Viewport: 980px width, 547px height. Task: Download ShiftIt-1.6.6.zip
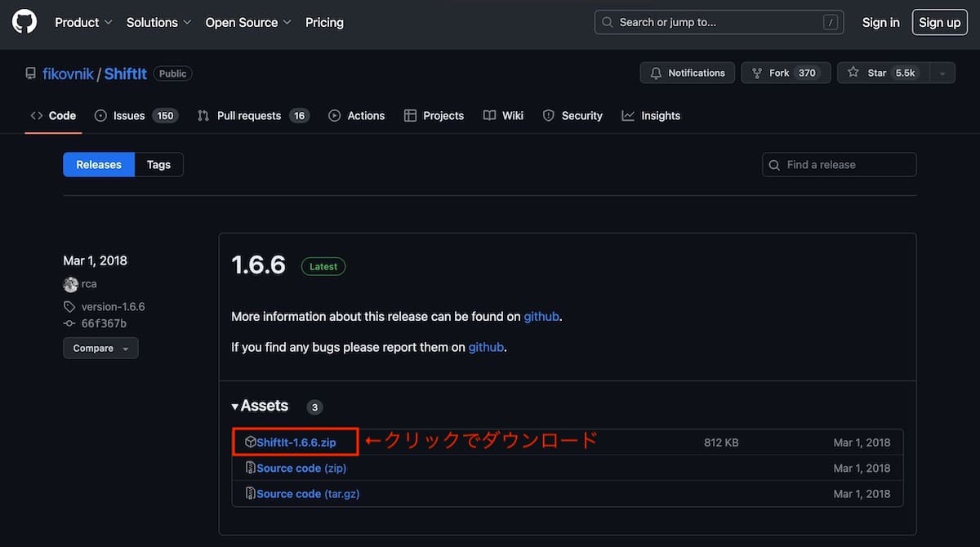tap(296, 442)
